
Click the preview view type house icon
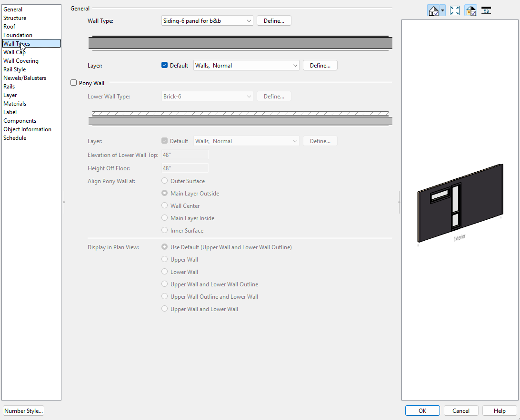(433, 11)
